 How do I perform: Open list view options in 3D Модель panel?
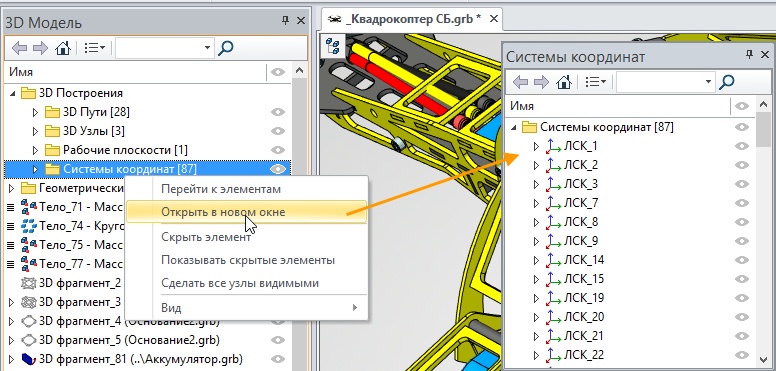click(x=95, y=48)
